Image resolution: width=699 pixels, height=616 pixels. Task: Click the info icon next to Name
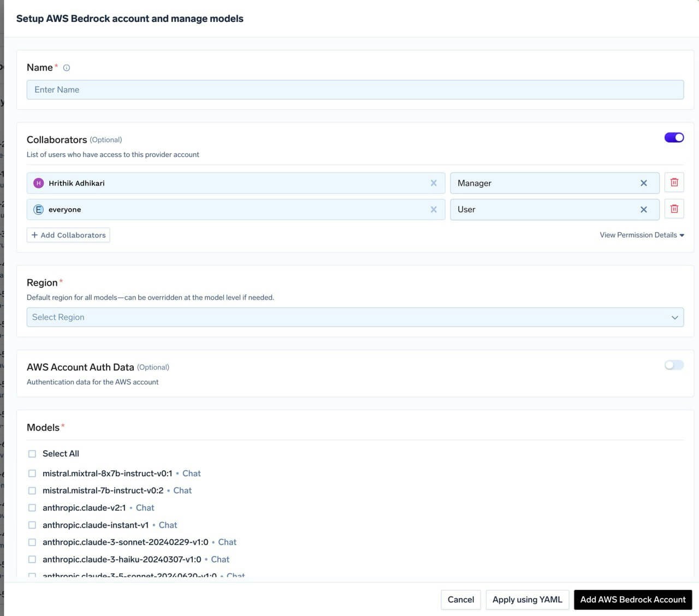(x=67, y=68)
